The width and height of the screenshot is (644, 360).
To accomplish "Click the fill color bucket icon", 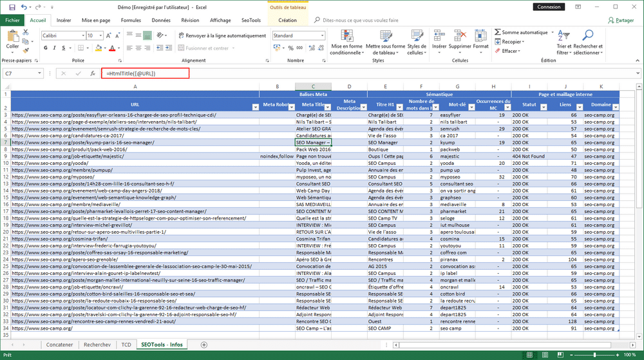I will 98,48.
